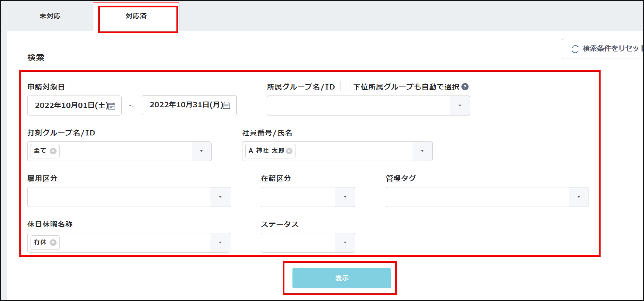Switch to the 未対応 tab

[50, 16]
